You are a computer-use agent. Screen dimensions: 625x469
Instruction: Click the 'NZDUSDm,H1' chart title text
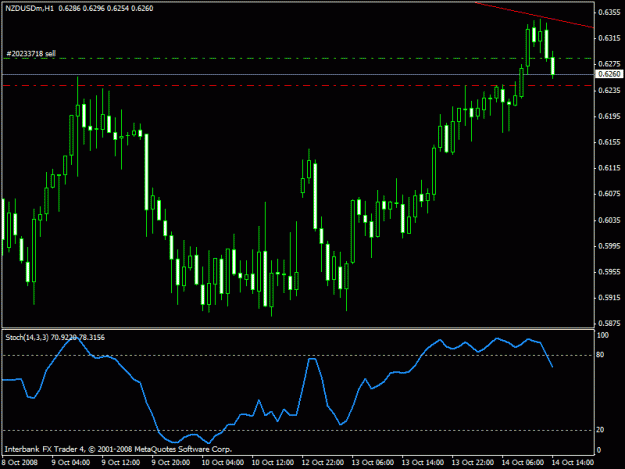[x=29, y=8]
